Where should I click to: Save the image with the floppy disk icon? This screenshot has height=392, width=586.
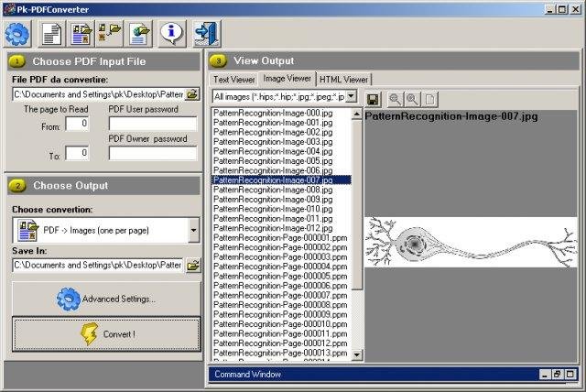(373, 100)
